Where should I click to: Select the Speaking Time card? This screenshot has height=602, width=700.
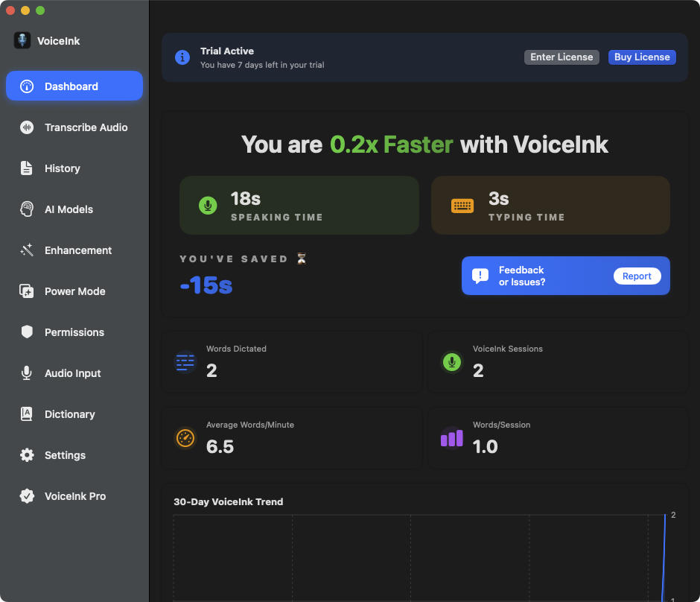click(299, 206)
